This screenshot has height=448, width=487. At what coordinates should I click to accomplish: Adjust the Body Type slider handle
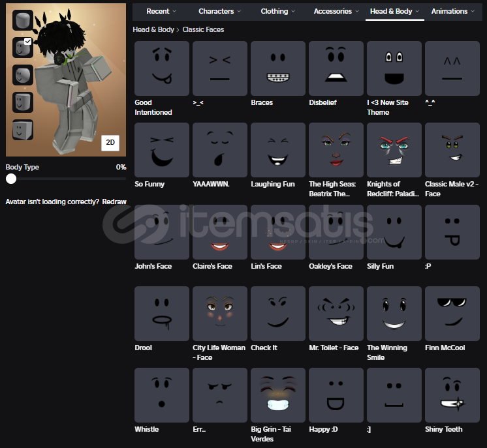pos(11,179)
